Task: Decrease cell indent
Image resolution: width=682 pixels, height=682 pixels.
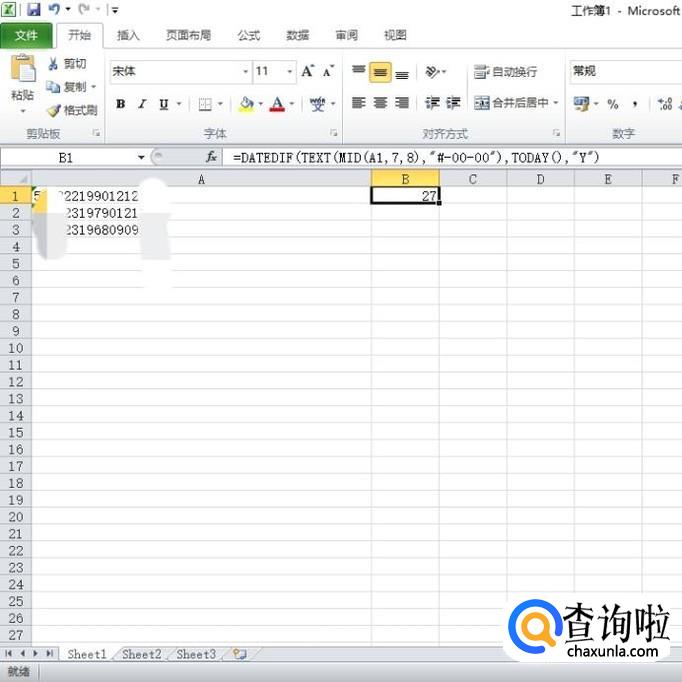Action: pyautogui.click(x=432, y=103)
